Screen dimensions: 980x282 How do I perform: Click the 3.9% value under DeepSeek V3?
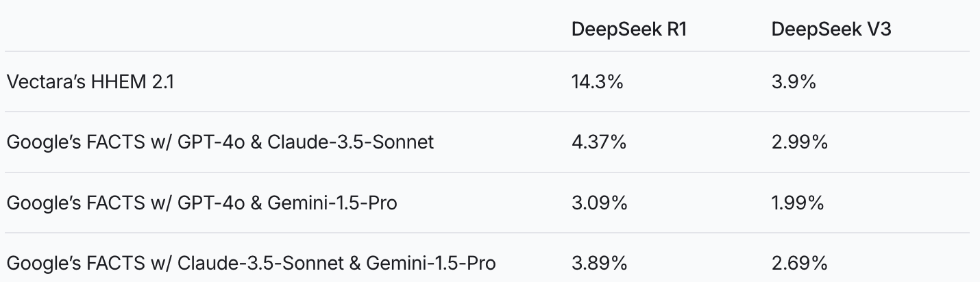[794, 82]
